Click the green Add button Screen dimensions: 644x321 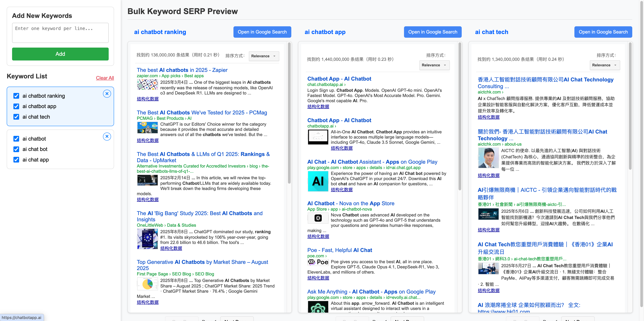click(x=60, y=54)
